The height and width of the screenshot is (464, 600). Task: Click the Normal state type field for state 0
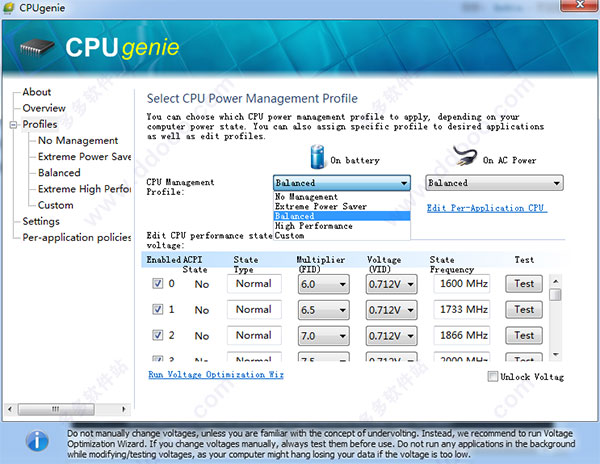tap(254, 284)
